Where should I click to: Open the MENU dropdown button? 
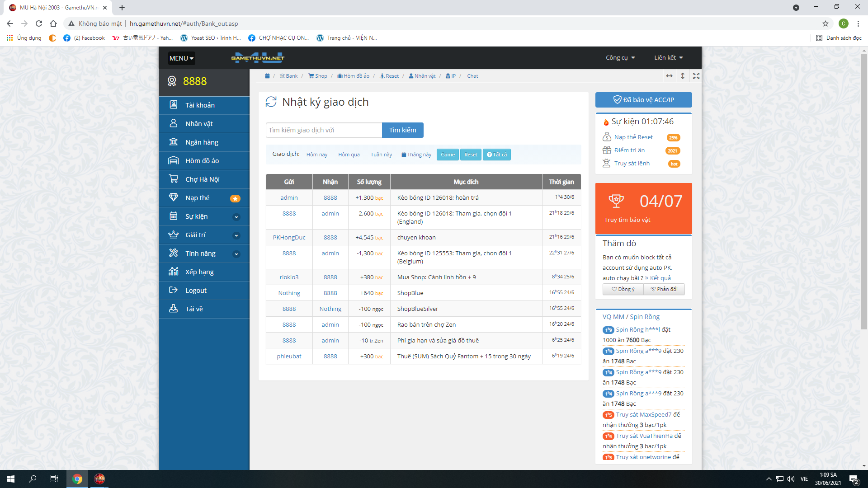click(x=181, y=58)
